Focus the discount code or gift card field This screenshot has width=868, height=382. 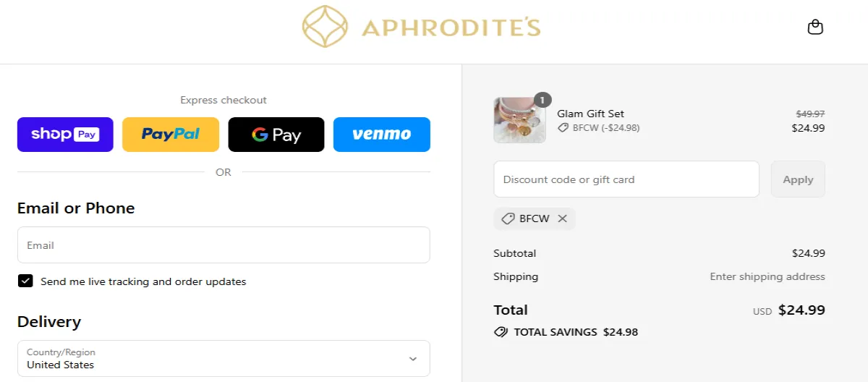tap(626, 179)
